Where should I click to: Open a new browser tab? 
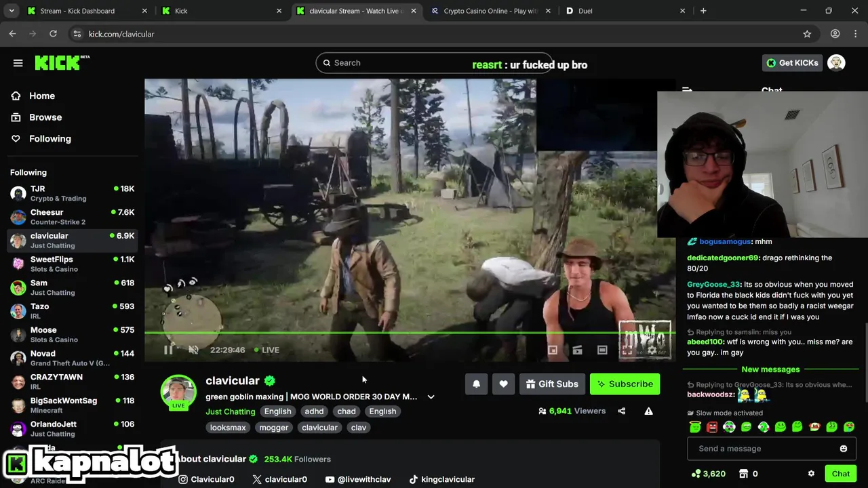coord(703,11)
